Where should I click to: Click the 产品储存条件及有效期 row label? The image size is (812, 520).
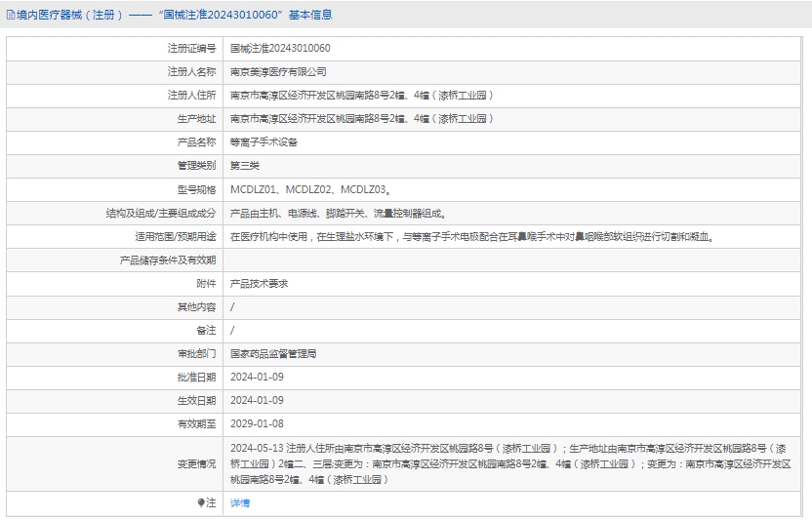point(167,260)
